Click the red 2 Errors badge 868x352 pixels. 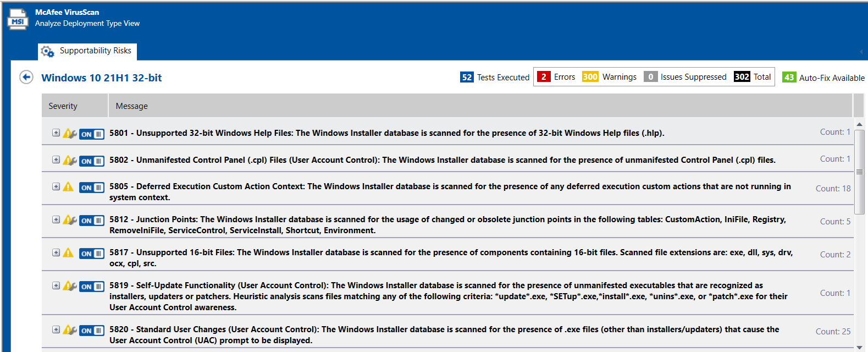pyautogui.click(x=544, y=76)
